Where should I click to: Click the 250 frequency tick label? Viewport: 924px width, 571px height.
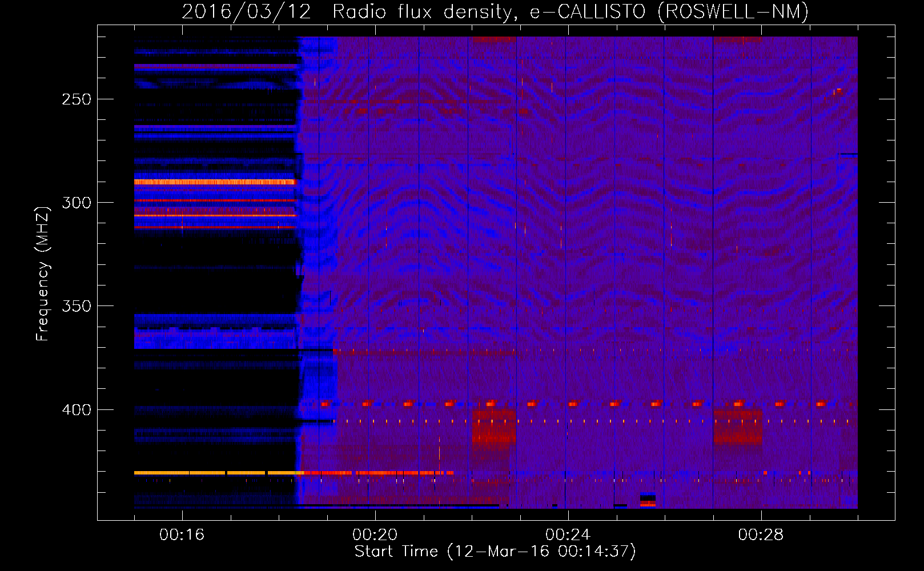click(77, 99)
